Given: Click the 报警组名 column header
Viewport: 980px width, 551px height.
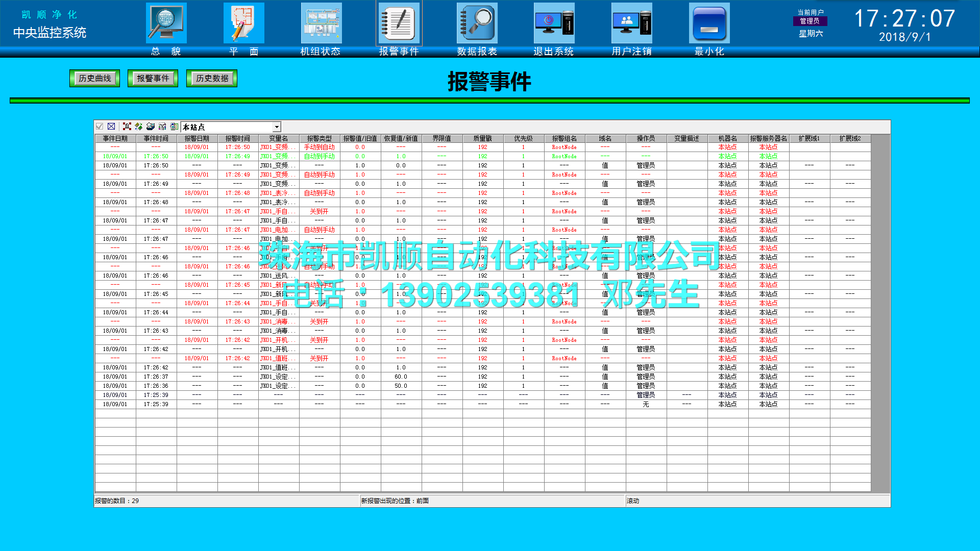Looking at the screenshot, I should (565, 138).
